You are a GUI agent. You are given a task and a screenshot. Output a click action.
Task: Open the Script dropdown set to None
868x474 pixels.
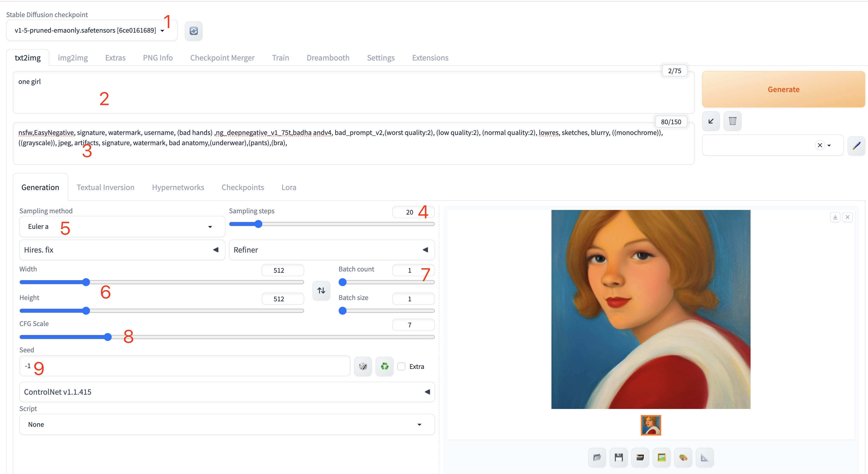(227, 425)
